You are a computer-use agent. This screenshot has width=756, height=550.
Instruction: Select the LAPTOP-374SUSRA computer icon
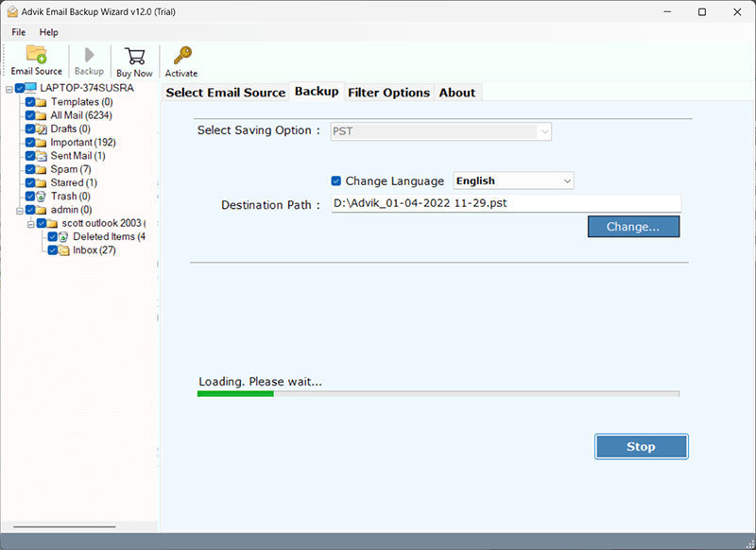point(31,88)
